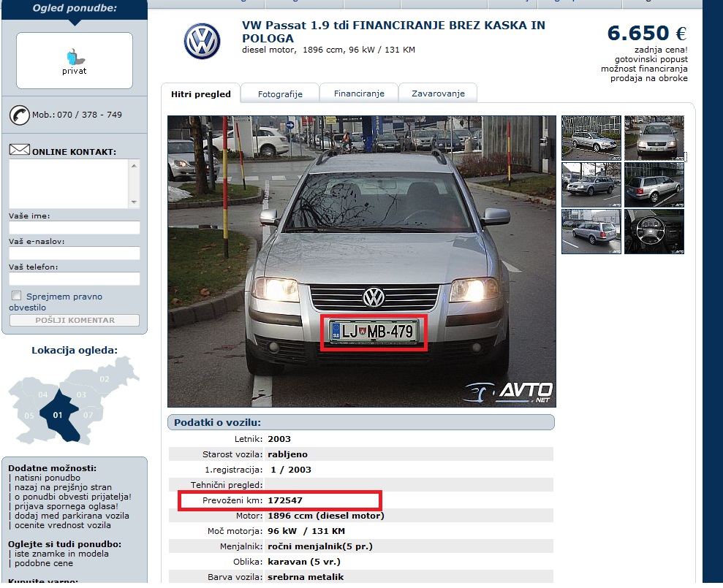
Task: Open the Zavarovanje tab
Action: click(x=438, y=93)
